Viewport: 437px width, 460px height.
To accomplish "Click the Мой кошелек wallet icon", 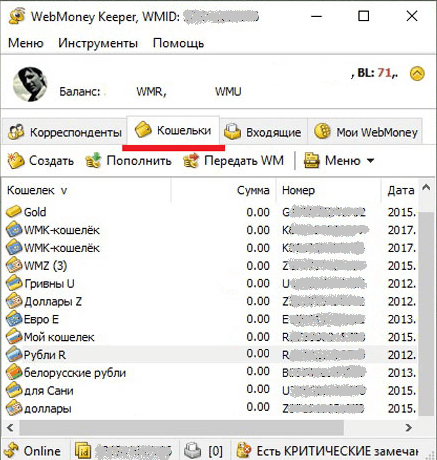I will [x=14, y=337].
